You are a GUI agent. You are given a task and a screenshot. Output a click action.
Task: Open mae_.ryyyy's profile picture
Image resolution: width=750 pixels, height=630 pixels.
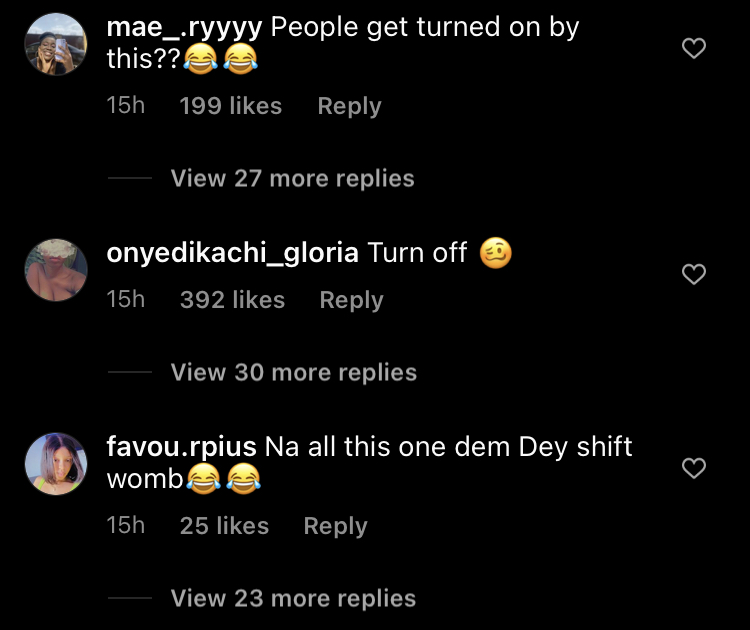coord(56,44)
